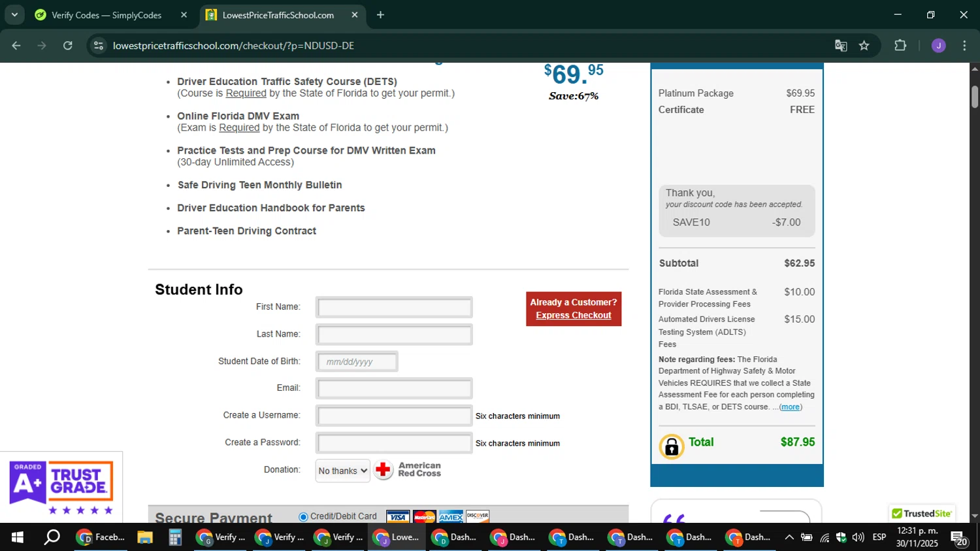Click the scrollbar up arrow
The image size is (980, 551).
click(x=975, y=68)
